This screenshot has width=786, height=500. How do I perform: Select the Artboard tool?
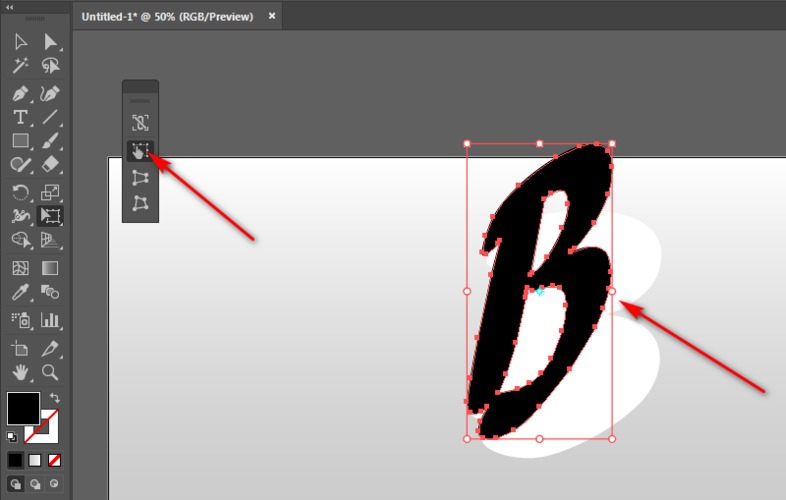click(x=21, y=348)
